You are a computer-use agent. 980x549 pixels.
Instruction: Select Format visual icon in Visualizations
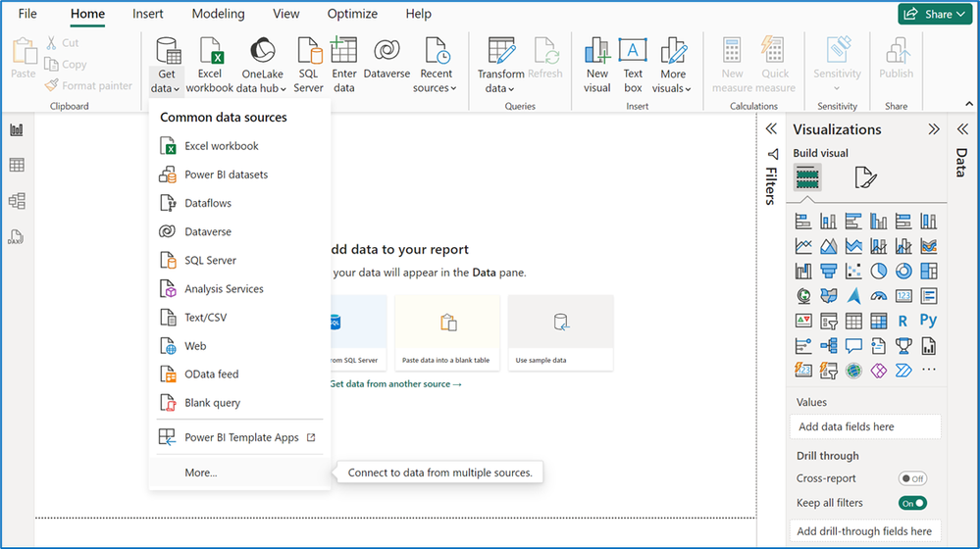(865, 177)
